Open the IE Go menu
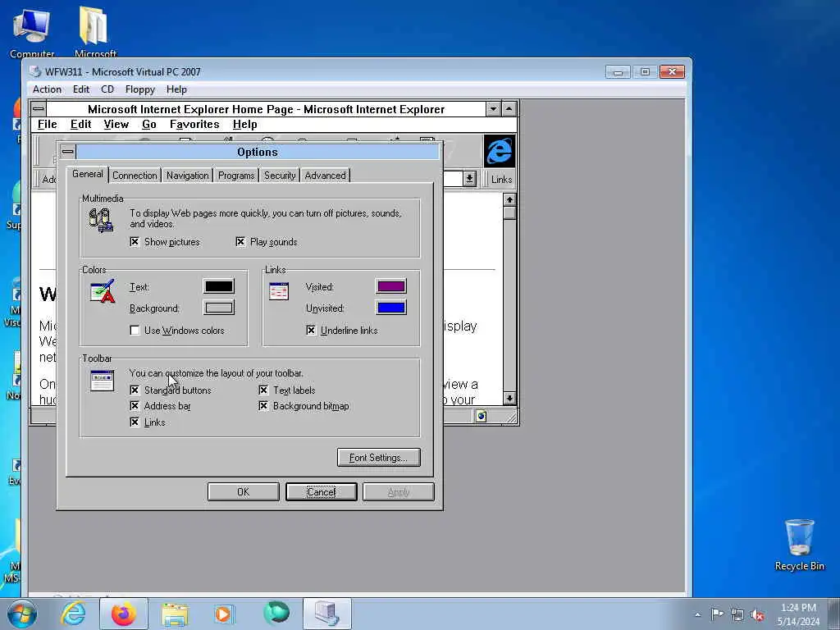Screen dimensions: 840x630 click(x=149, y=125)
